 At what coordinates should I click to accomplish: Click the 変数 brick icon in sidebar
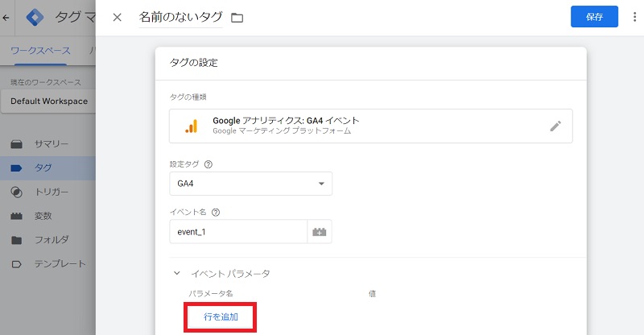coord(16,216)
